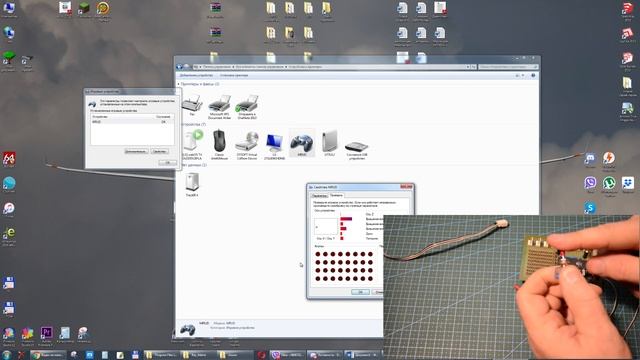
Task: Open Skype desktop shortcut
Action: (x=589, y=208)
